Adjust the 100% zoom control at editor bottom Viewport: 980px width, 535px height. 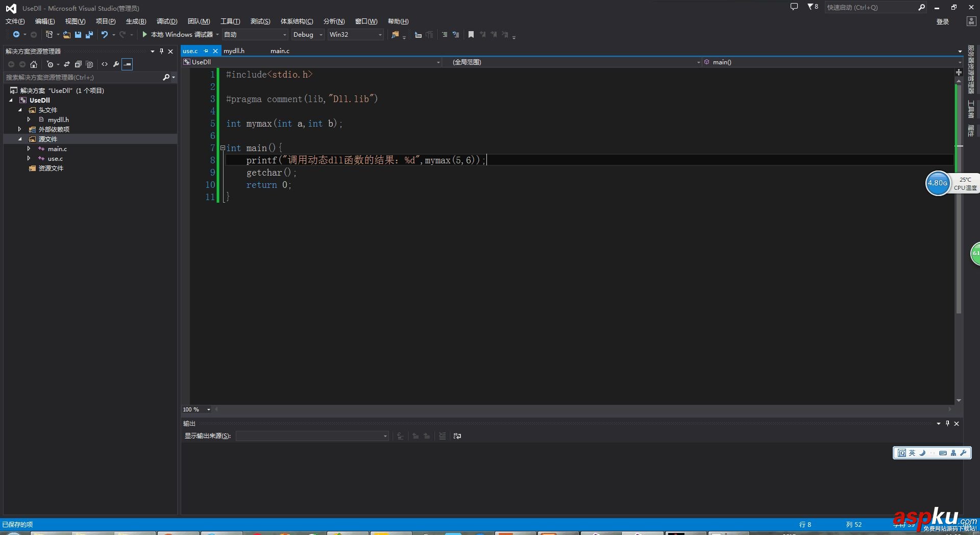197,409
